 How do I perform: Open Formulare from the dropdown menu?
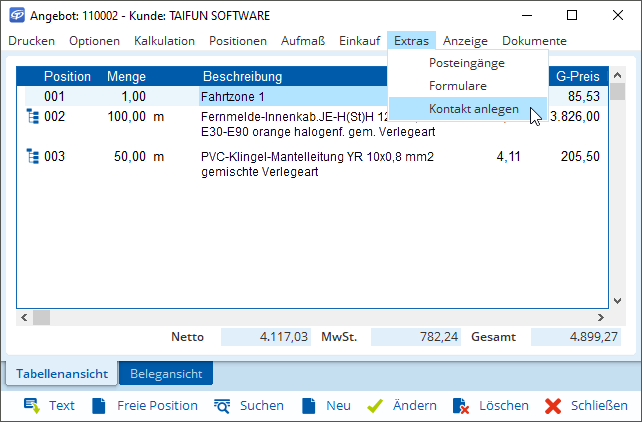(x=458, y=86)
